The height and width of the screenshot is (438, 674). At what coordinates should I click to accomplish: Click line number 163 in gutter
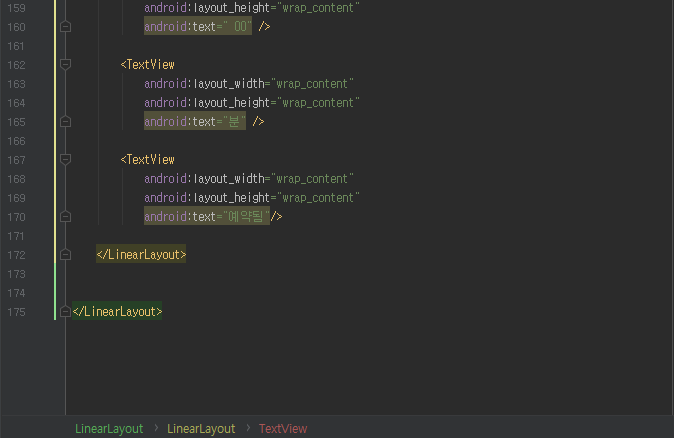coord(16,84)
